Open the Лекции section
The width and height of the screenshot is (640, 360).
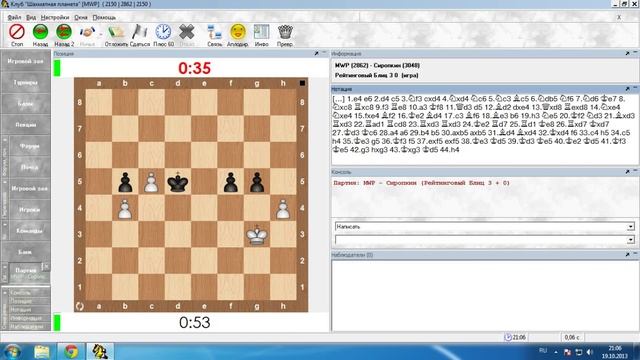[25, 124]
